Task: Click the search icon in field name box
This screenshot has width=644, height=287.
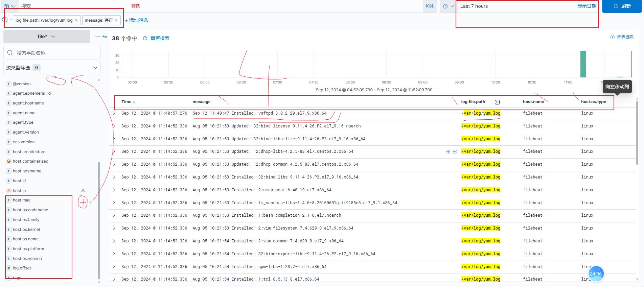Action: click(10, 53)
